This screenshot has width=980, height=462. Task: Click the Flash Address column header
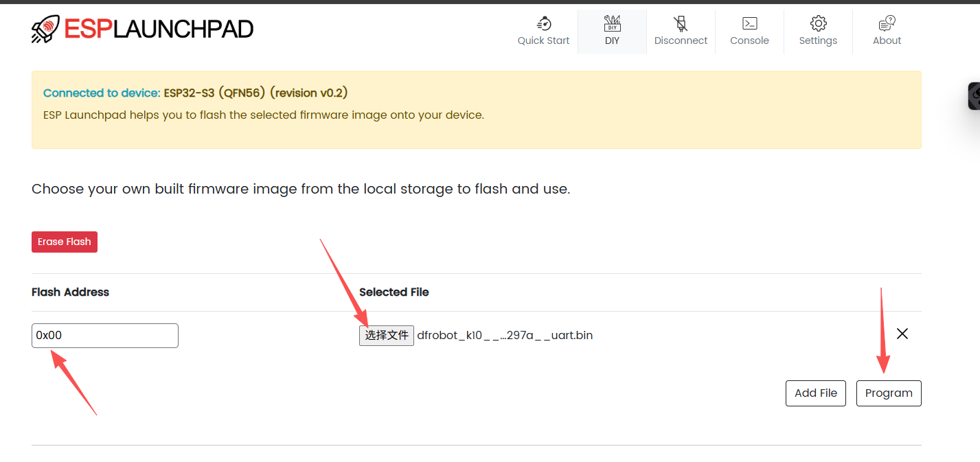click(x=70, y=292)
